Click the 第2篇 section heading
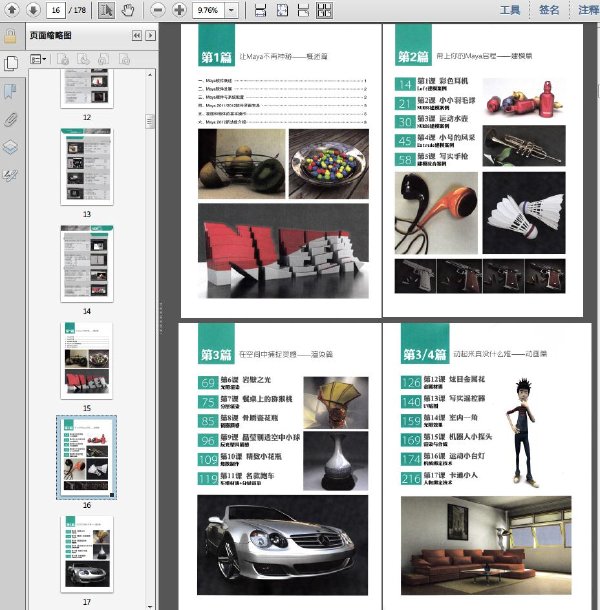The image size is (600, 610). [413, 57]
